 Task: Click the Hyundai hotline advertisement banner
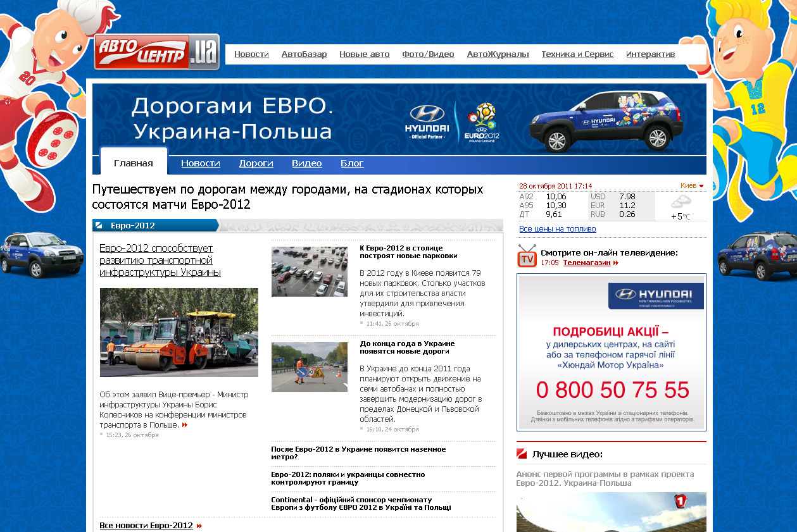click(611, 352)
